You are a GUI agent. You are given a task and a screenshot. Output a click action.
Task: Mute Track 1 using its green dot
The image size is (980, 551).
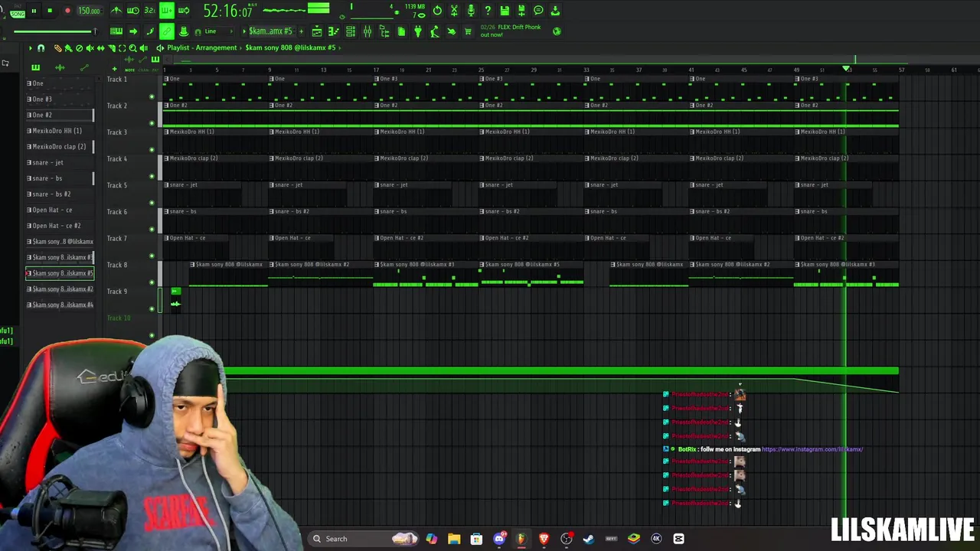(152, 96)
